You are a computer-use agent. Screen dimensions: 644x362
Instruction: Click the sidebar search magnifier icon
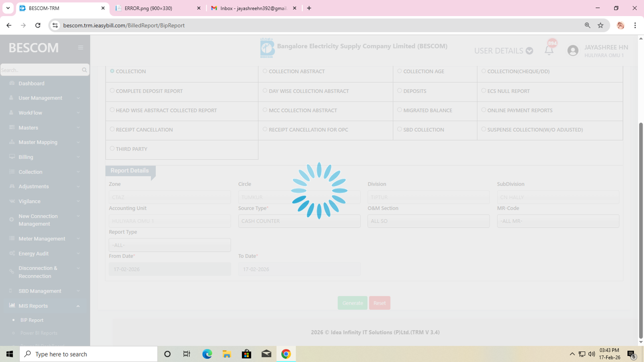(84, 70)
